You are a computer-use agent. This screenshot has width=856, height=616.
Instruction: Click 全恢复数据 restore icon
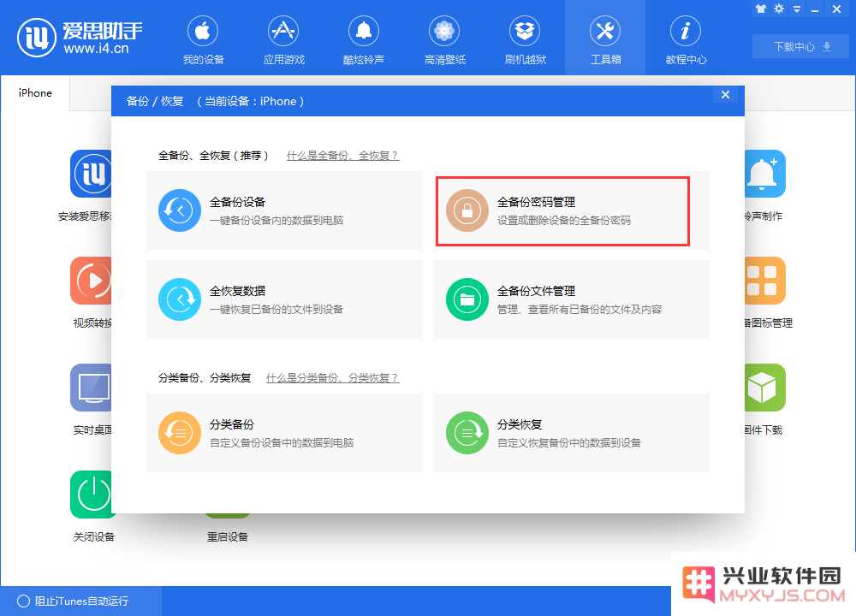(x=180, y=299)
